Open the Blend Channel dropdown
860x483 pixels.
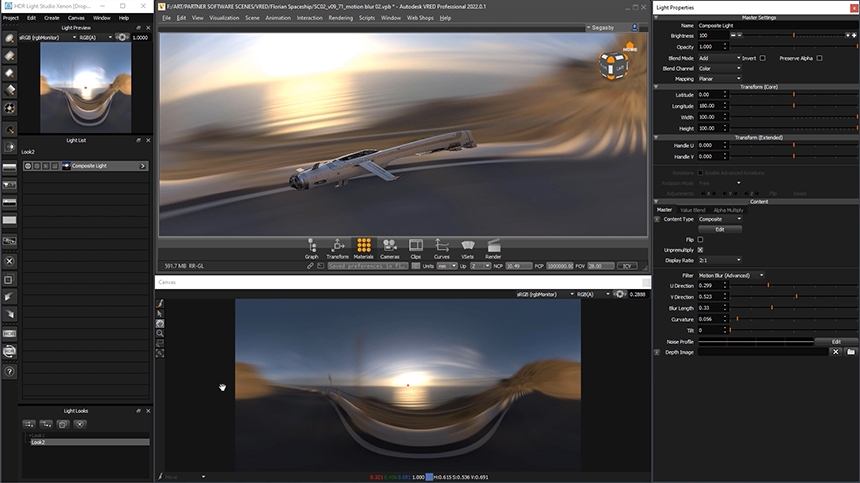click(720, 69)
